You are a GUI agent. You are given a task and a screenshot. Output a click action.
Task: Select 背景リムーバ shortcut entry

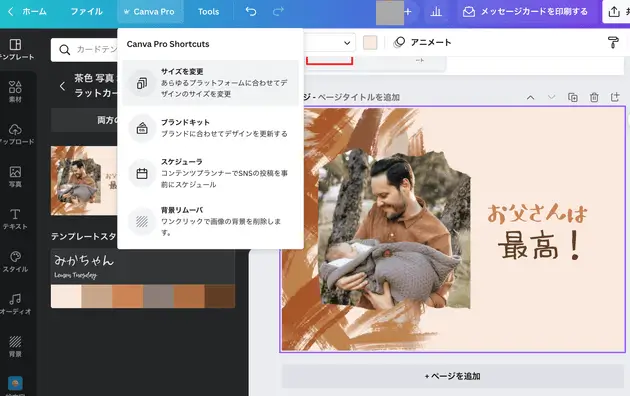(x=211, y=221)
